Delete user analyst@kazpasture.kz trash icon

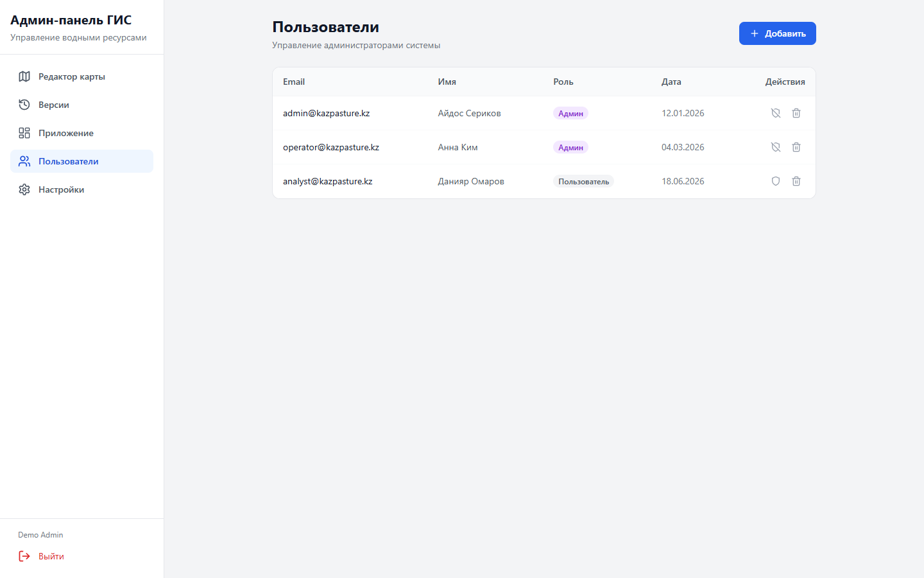pyautogui.click(x=796, y=181)
